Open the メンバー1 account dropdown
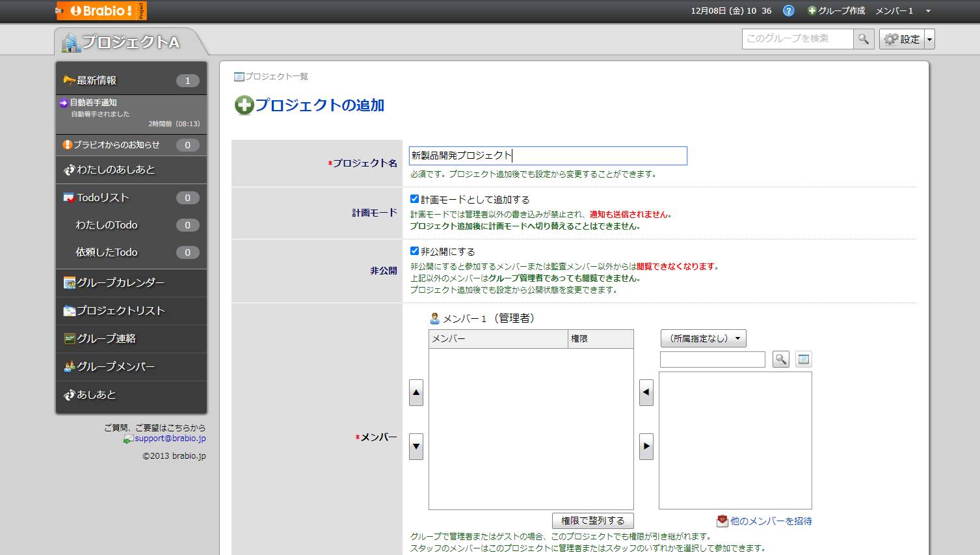Viewport: 980px width, 555px height. click(902, 11)
